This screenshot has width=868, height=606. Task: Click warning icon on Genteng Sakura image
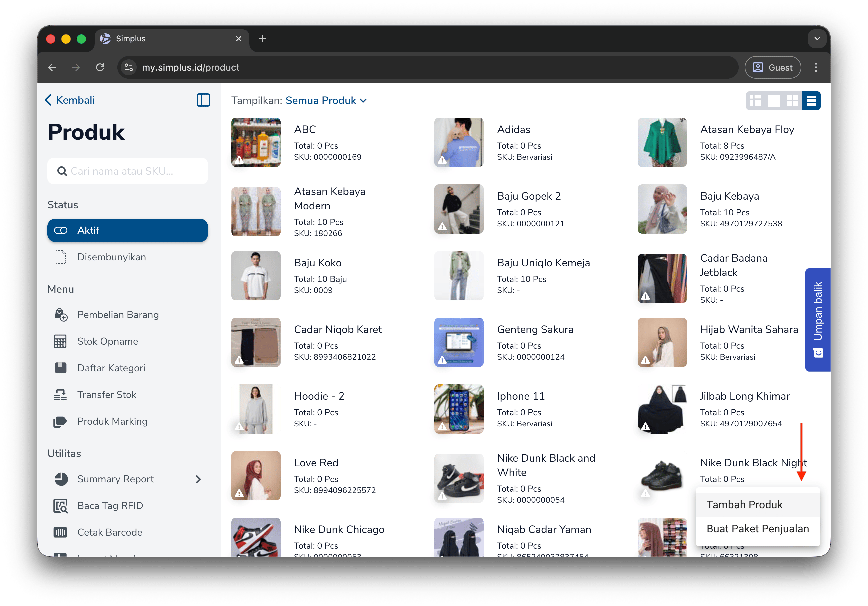tap(442, 360)
